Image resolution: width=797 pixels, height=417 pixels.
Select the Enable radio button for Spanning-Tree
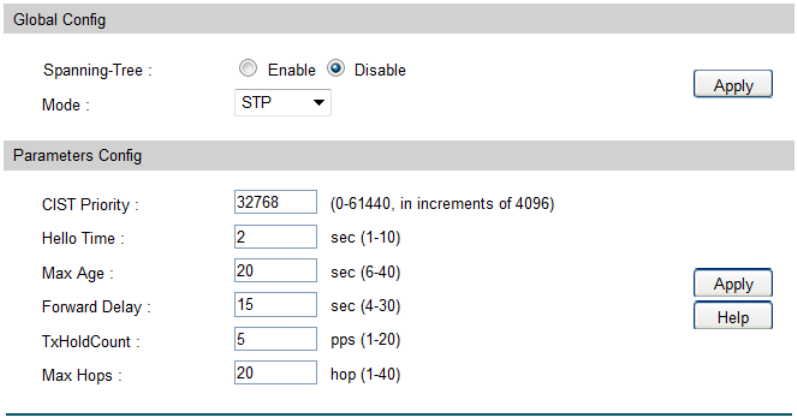(x=247, y=70)
